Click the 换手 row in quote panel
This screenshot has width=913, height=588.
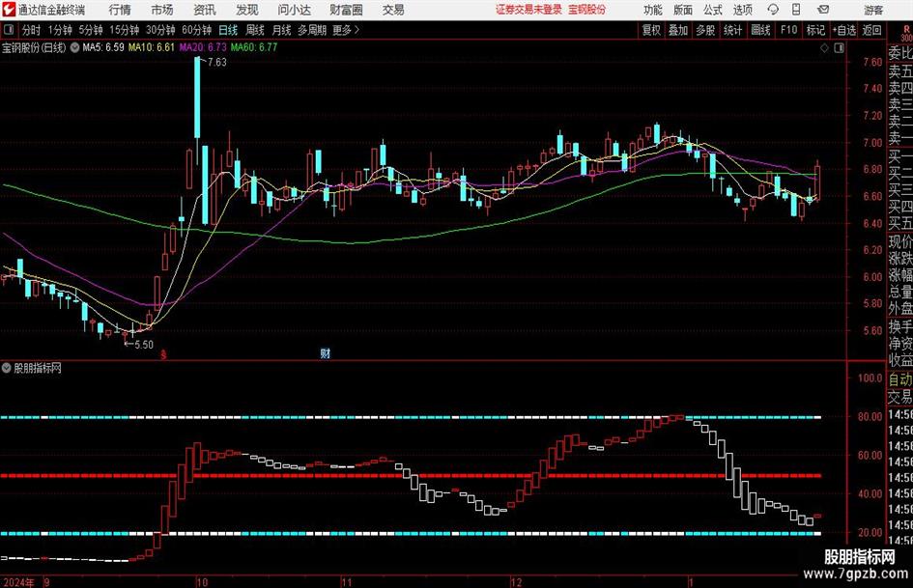click(899, 326)
